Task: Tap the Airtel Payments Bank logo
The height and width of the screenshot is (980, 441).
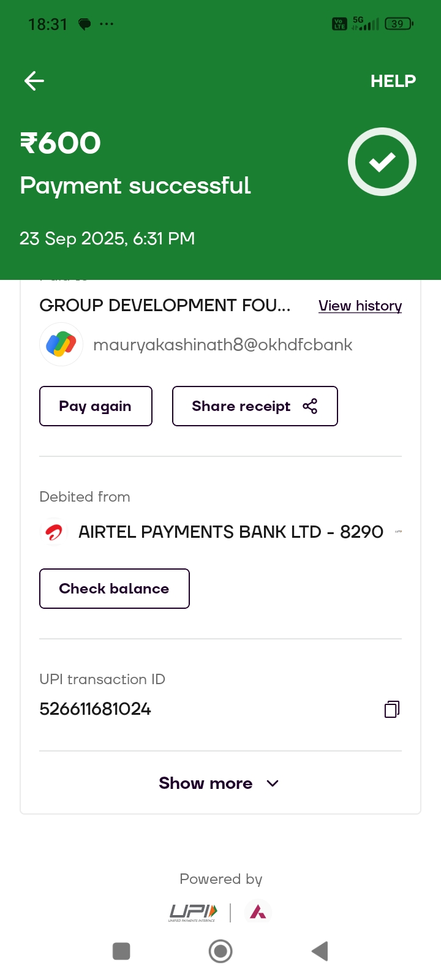Action: pos(54,532)
